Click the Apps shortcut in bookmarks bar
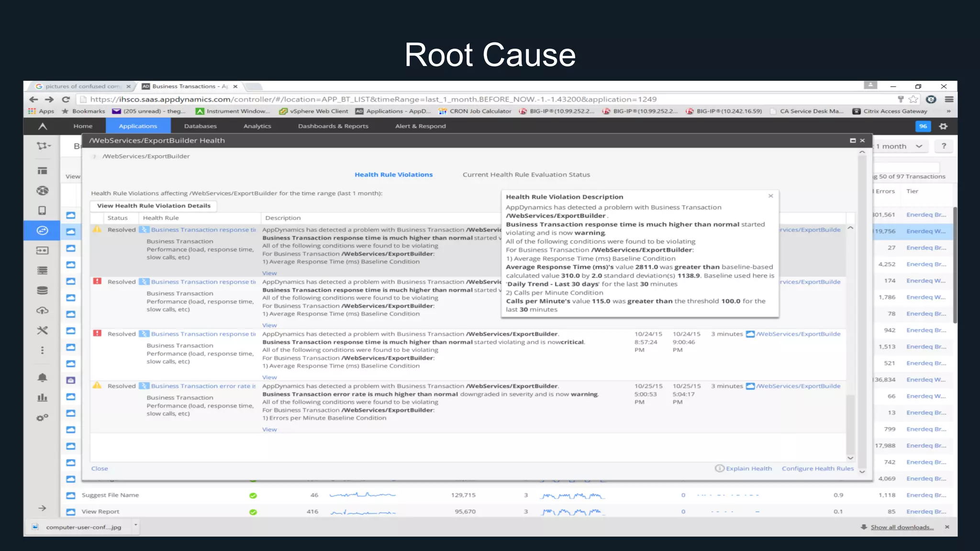This screenshot has width=980, height=551. (x=41, y=111)
